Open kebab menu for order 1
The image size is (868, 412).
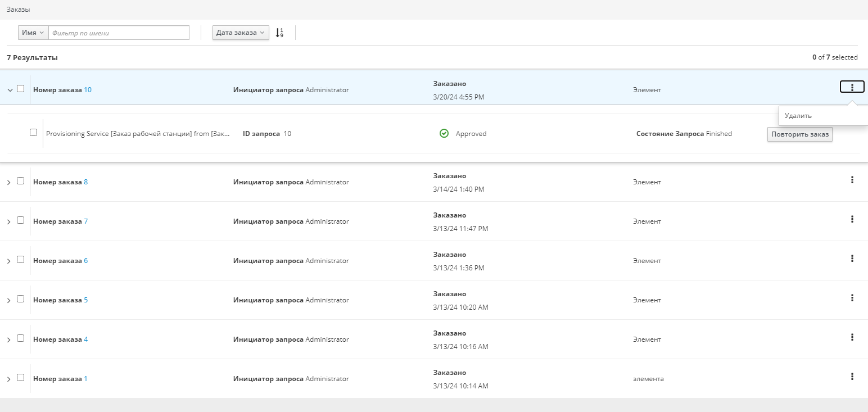click(x=852, y=377)
